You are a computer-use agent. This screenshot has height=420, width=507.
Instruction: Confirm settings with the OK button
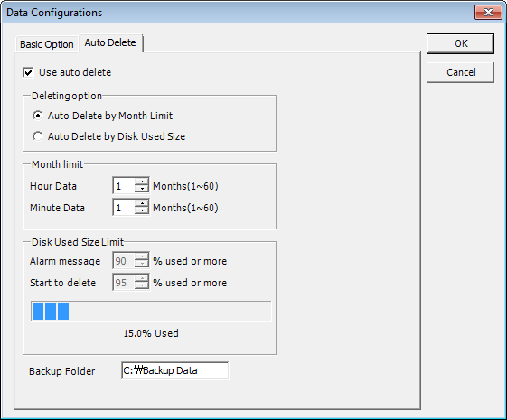click(x=460, y=43)
